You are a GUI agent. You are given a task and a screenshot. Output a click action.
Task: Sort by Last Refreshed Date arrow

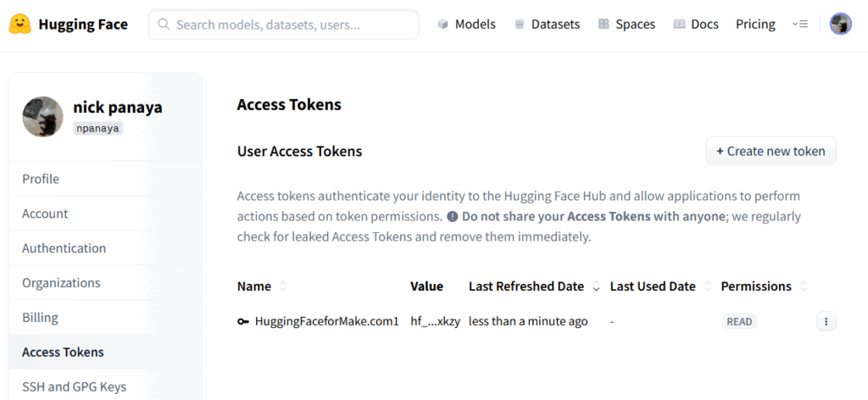tap(596, 287)
